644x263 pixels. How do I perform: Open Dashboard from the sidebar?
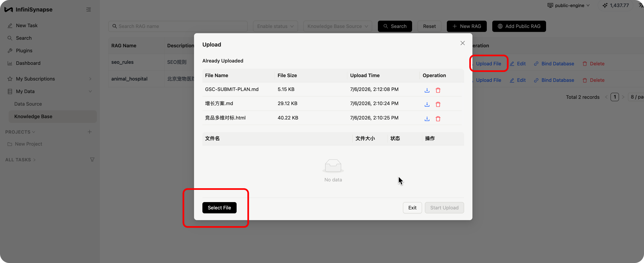(x=28, y=63)
